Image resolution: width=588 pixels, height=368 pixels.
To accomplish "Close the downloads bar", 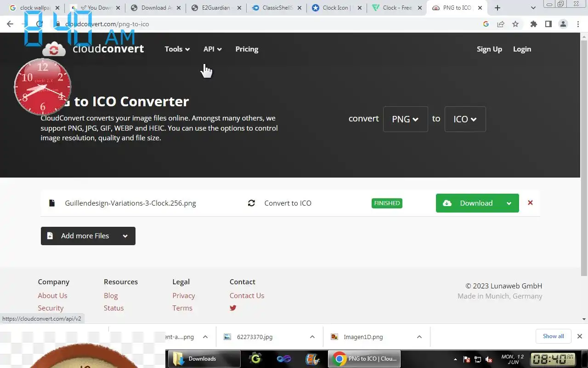I will 580,336.
